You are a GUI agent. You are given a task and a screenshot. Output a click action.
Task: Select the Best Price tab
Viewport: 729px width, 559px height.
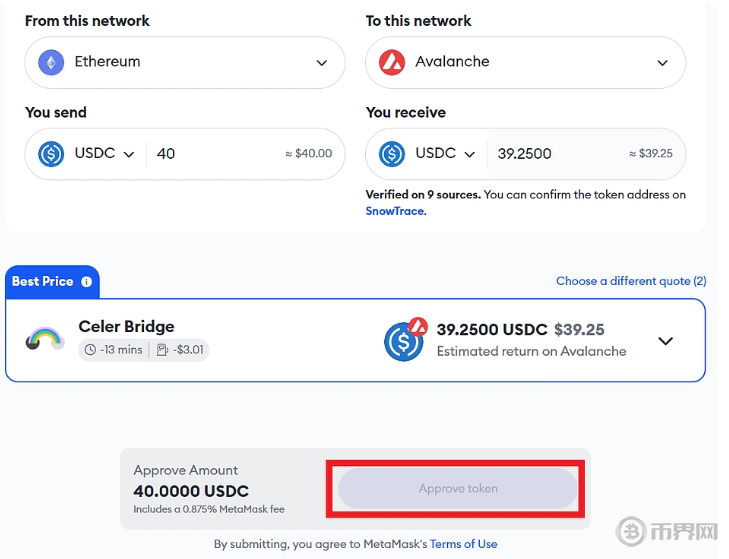(x=43, y=282)
